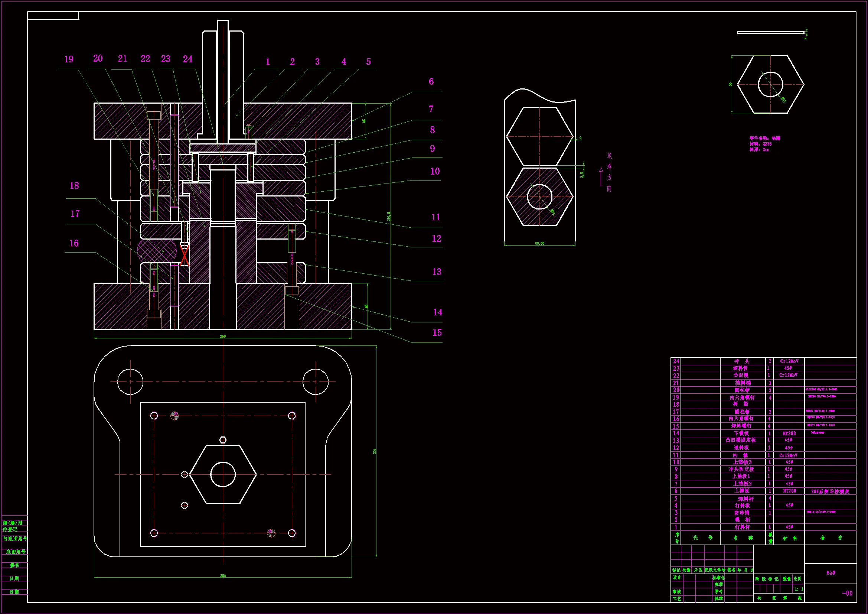This screenshot has width=868, height=614.
Task: Select the 送料方向 feed direction arrow
Action: (x=601, y=177)
